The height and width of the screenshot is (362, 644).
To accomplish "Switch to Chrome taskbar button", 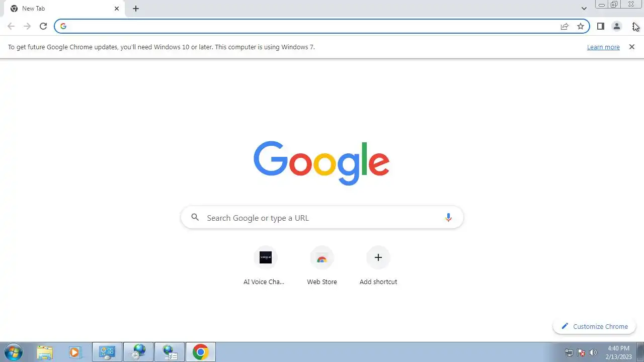I will [201, 352].
